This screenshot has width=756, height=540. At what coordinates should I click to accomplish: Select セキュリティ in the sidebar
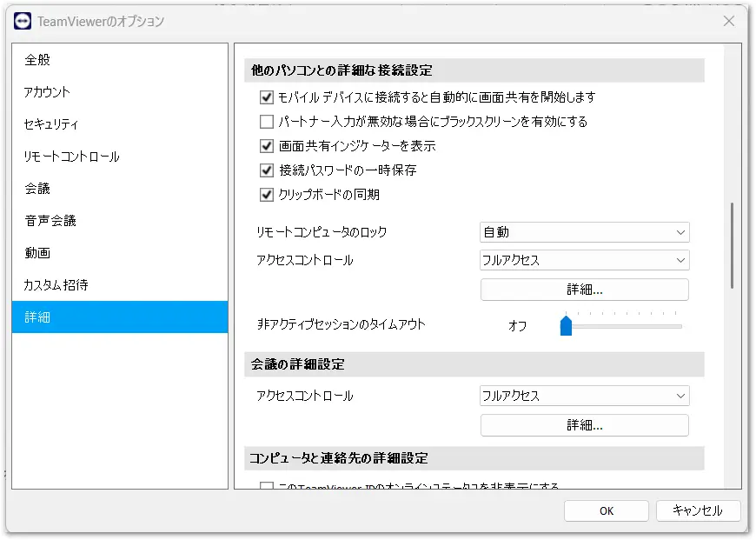(120, 124)
